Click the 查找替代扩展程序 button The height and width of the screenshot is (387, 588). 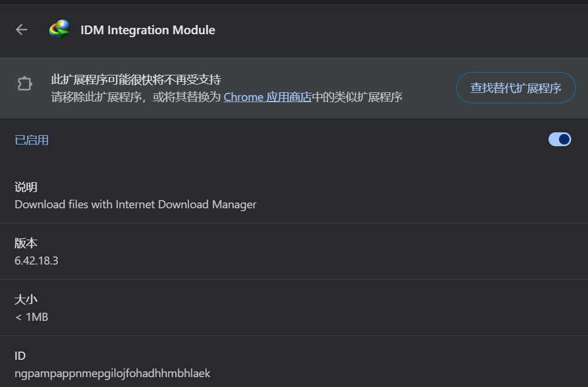516,88
